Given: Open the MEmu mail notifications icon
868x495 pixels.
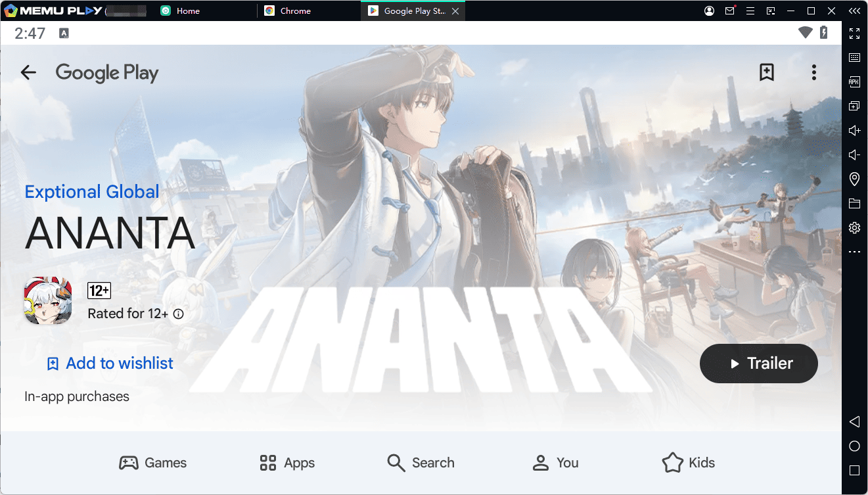Looking at the screenshot, I should click(730, 11).
